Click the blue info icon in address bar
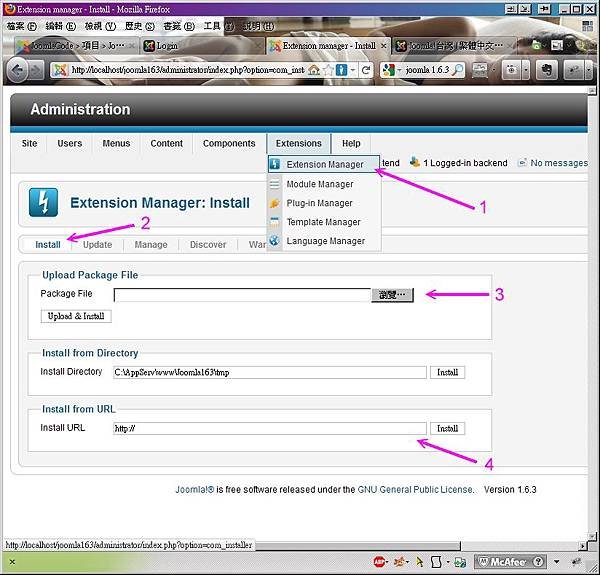 click(341, 70)
